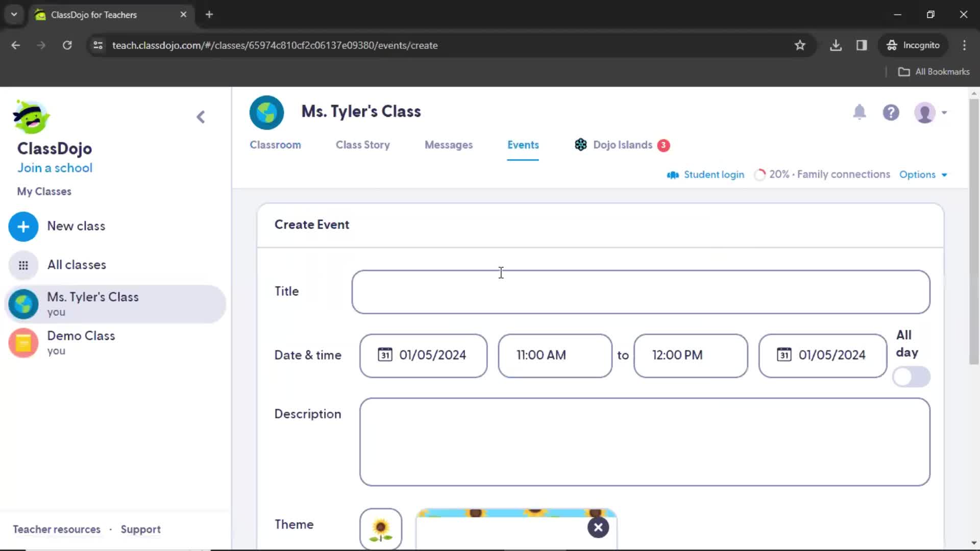Image resolution: width=980 pixels, height=551 pixels.
Task: Click the address bar URL
Action: [x=275, y=45]
